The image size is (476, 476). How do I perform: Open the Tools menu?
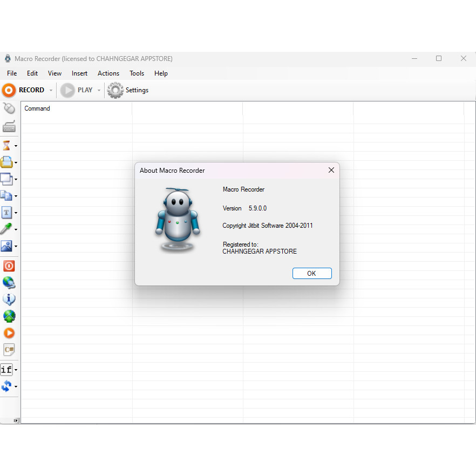[137, 73]
